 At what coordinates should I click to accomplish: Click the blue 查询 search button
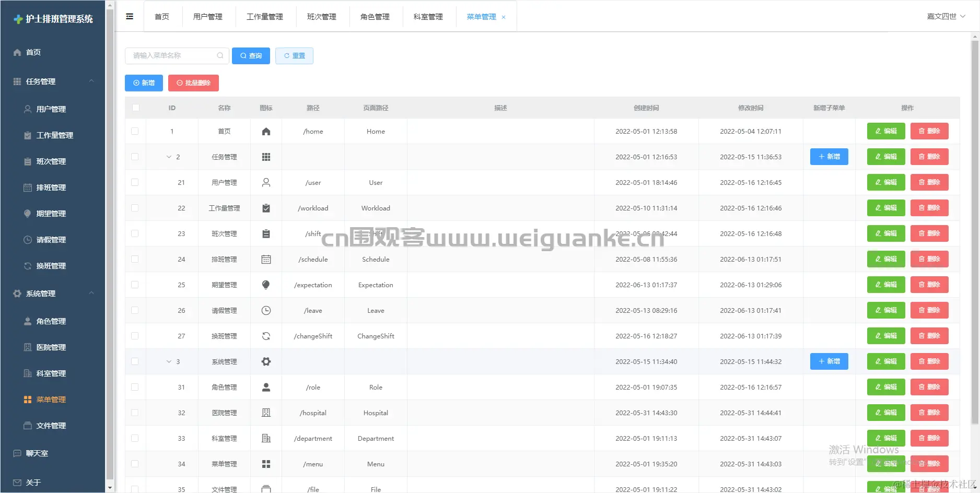point(251,56)
